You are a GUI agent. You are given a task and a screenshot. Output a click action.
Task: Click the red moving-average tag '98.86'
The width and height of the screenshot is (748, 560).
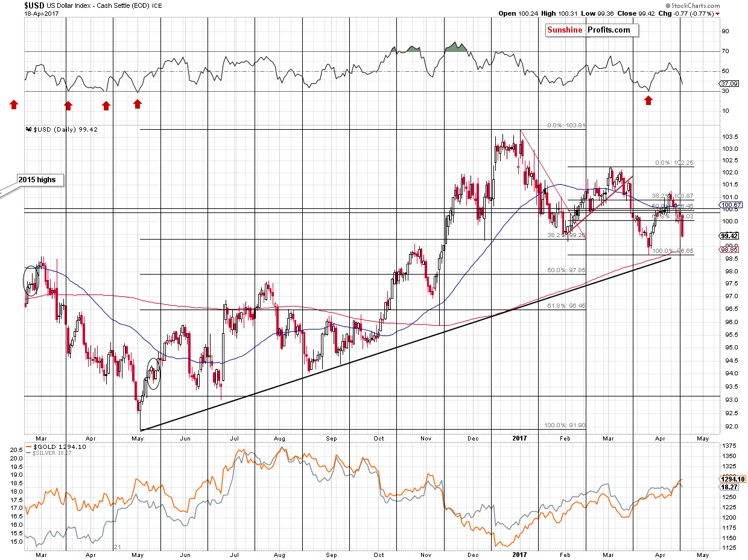(x=729, y=250)
